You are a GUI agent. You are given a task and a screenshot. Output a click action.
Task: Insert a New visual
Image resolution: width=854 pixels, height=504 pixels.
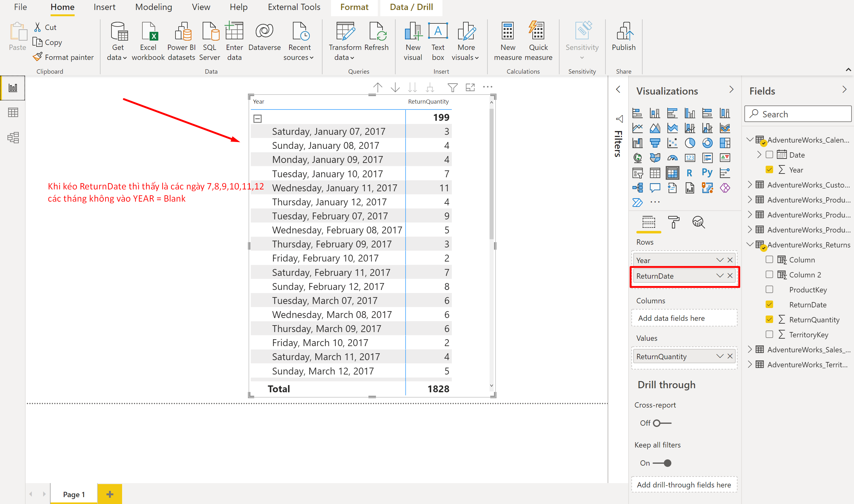413,41
